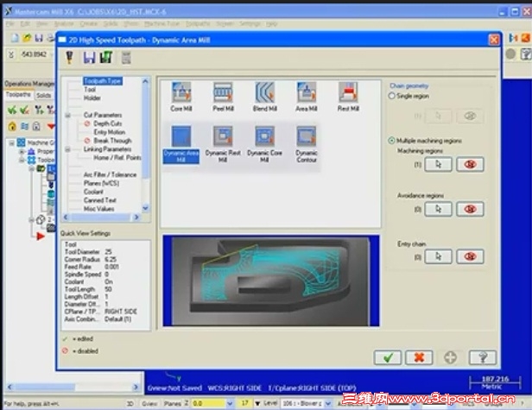This screenshot has height=410, width=532.
Task: Pick the Dynamic Rest Mill toolpath
Action: (x=223, y=136)
